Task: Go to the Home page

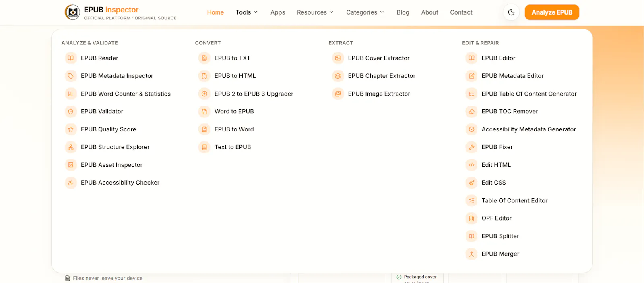Action: 215,12
